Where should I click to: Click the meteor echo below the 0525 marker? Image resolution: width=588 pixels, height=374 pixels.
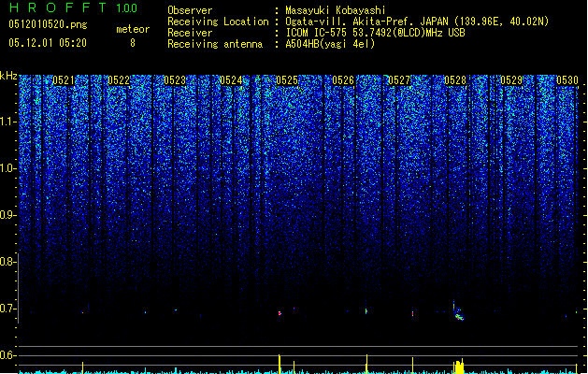(x=280, y=313)
